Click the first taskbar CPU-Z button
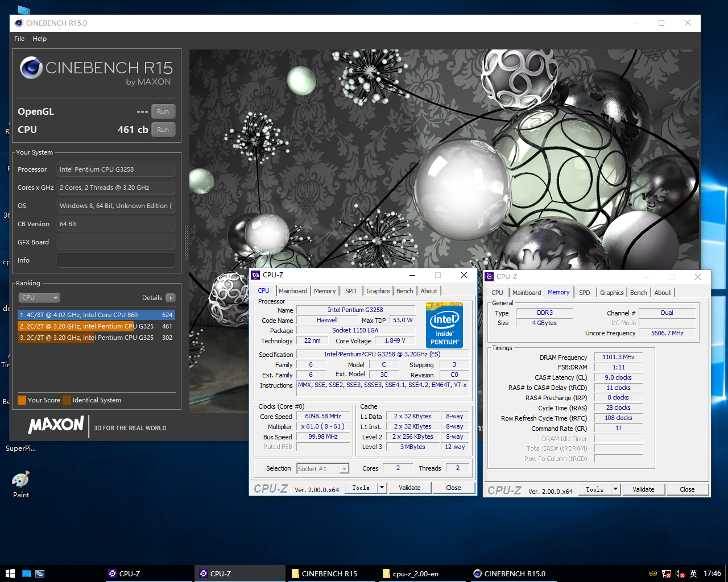 pyautogui.click(x=148, y=573)
